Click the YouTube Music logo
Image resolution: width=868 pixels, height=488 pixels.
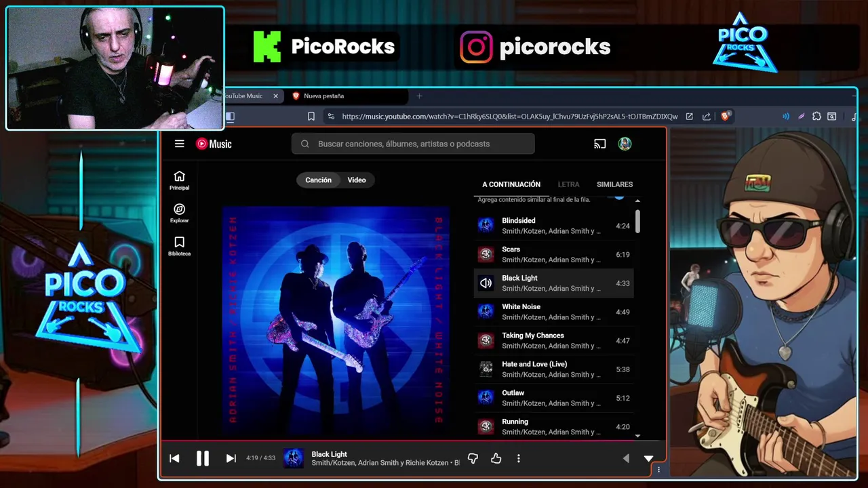[x=214, y=144]
